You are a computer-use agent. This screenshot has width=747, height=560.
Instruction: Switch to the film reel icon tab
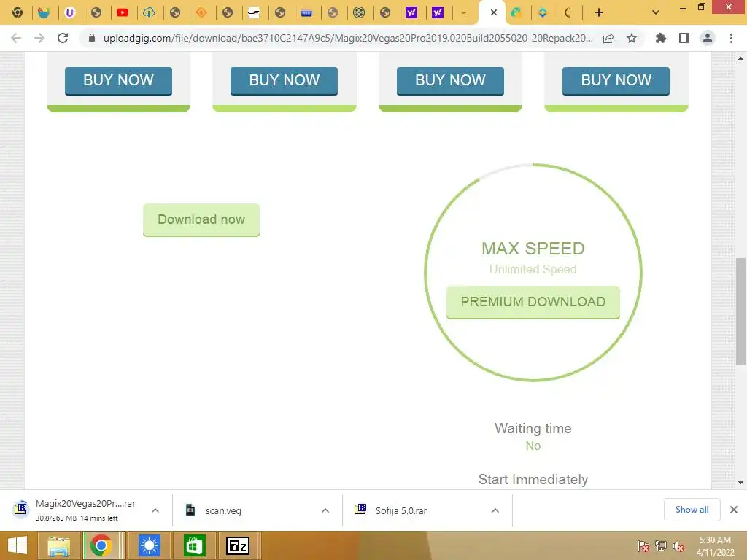point(359,12)
